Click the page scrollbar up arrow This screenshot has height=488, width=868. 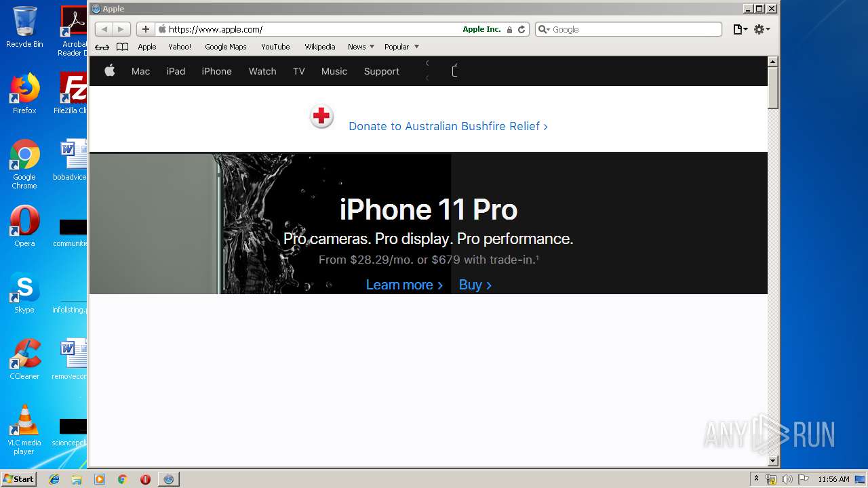pyautogui.click(x=772, y=62)
